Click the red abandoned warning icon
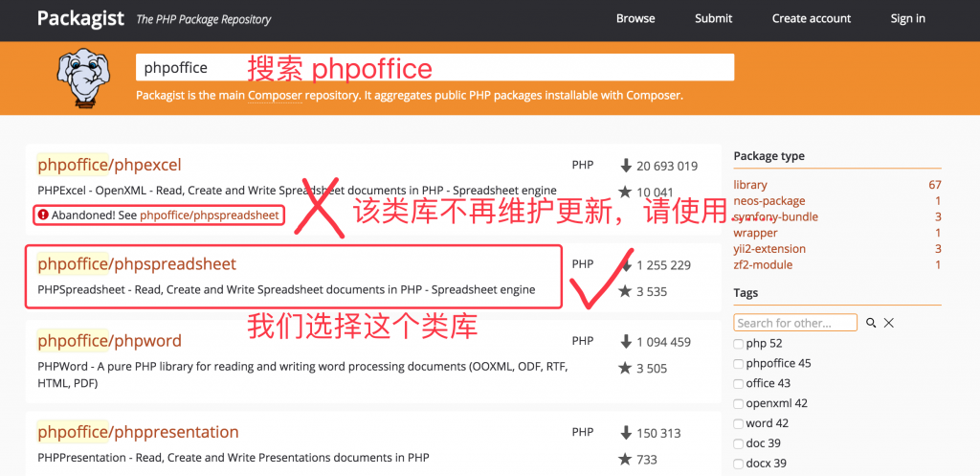The image size is (980, 476). pos(42,215)
